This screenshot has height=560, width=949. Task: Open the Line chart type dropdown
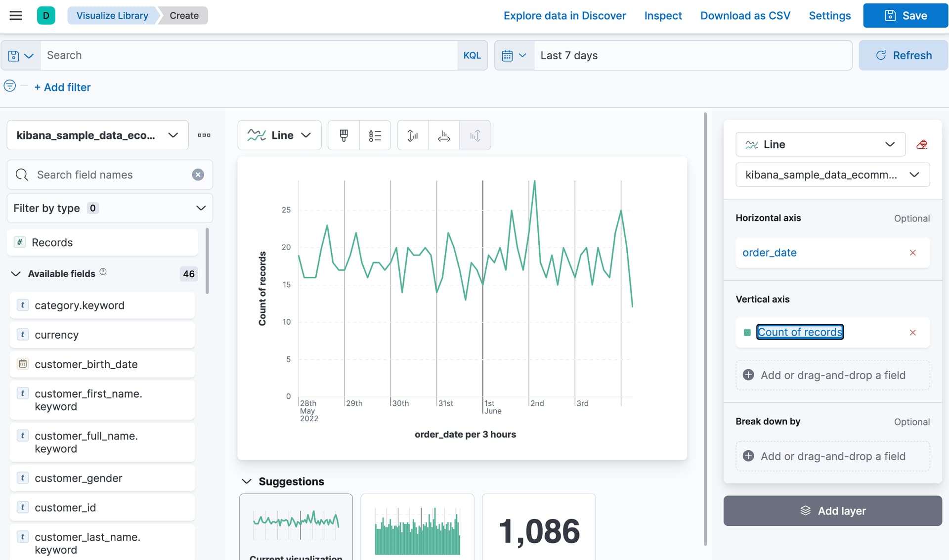[x=279, y=135]
